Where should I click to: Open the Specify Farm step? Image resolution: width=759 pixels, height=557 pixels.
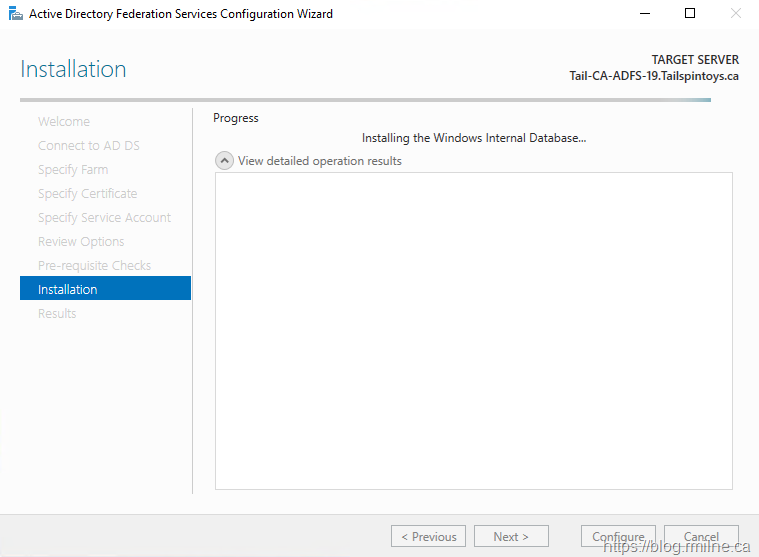[73, 170]
